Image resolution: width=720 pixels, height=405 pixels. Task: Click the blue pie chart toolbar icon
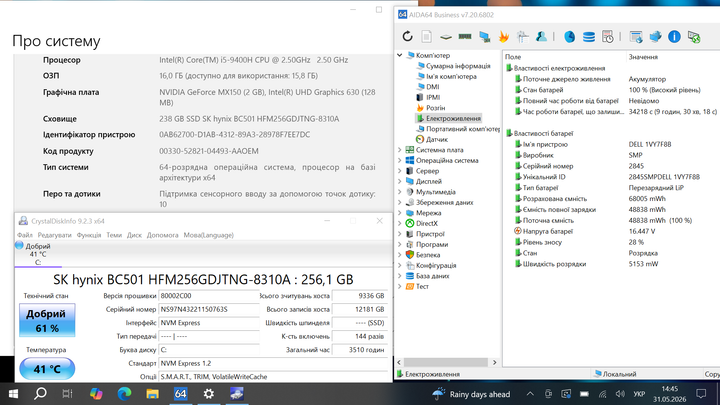(x=569, y=37)
